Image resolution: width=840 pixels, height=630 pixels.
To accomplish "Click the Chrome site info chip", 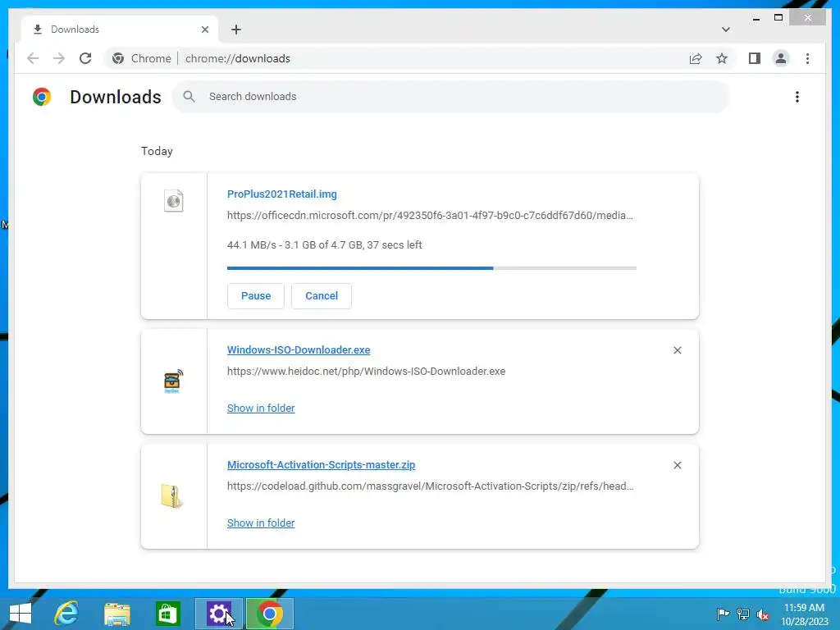I will [x=142, y=58].
